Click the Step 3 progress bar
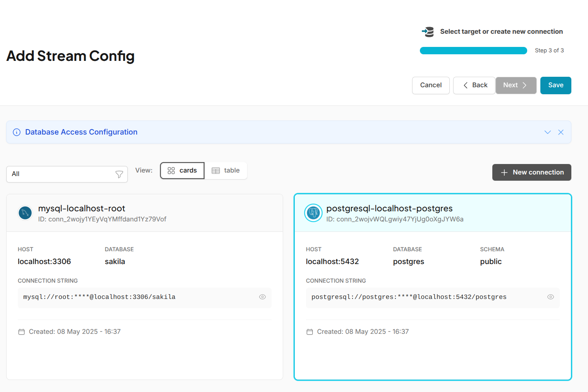Image resolution: width=588 pixels, height=392 pixels. click(x=473, y=50)
